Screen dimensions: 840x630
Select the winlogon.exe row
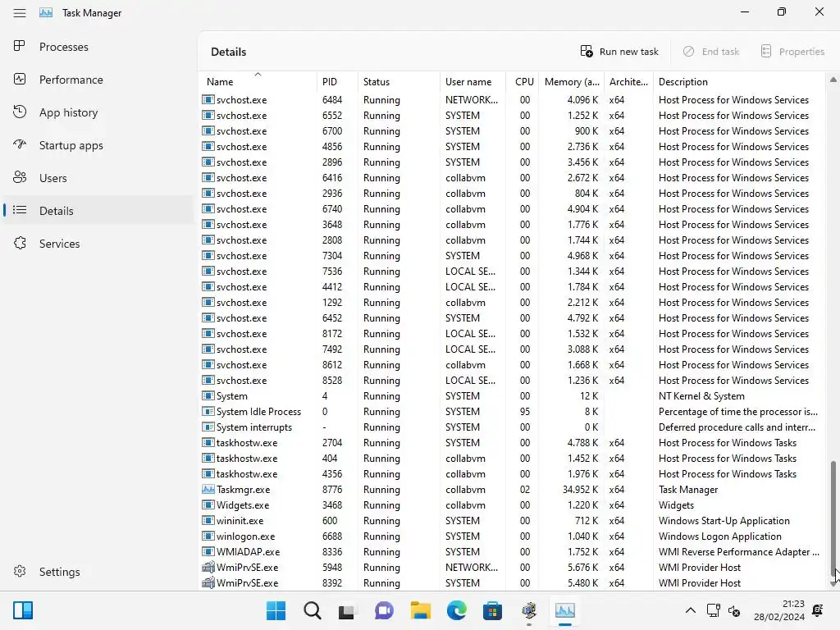512,536
